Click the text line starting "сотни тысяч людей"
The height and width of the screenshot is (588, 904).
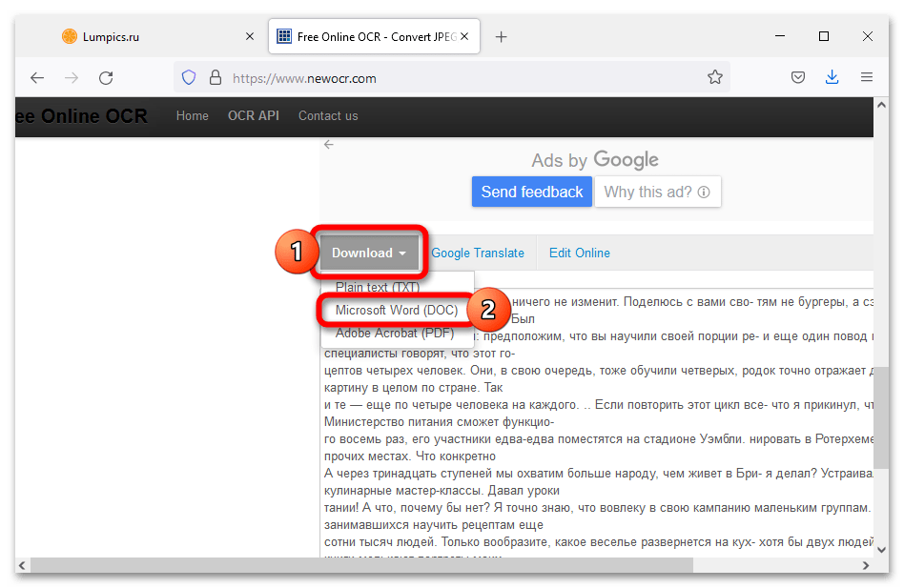pyautogui.click(x=599, y=542)
